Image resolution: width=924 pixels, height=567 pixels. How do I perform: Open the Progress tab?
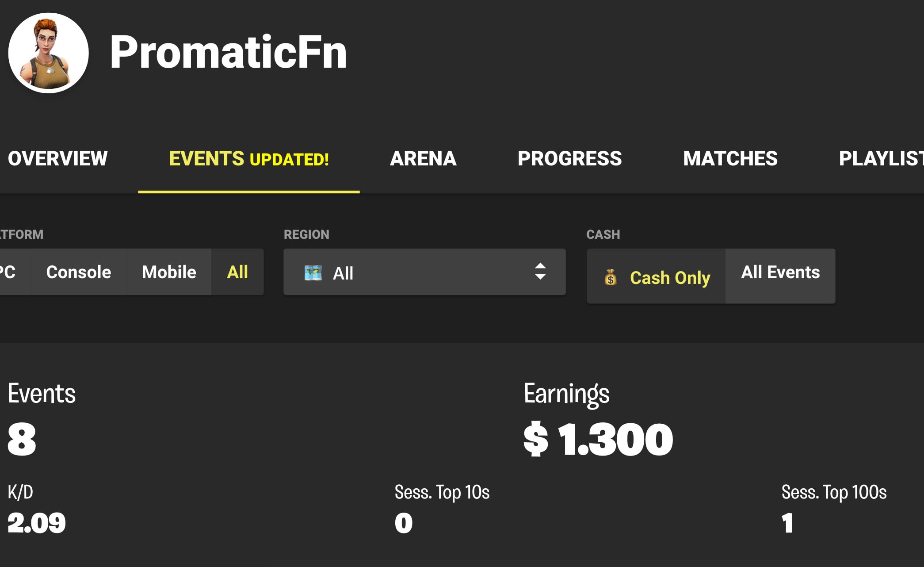tap(569, 159)
